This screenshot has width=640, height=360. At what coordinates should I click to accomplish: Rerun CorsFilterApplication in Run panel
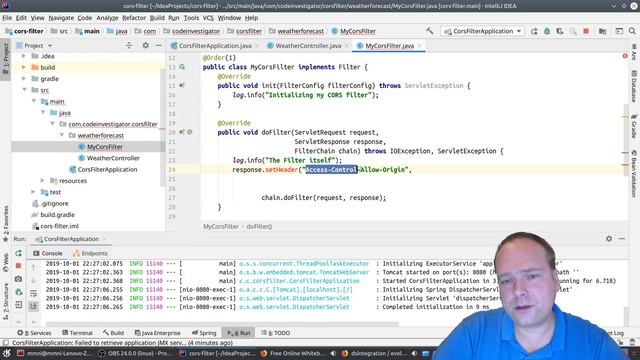click(18, 253)
